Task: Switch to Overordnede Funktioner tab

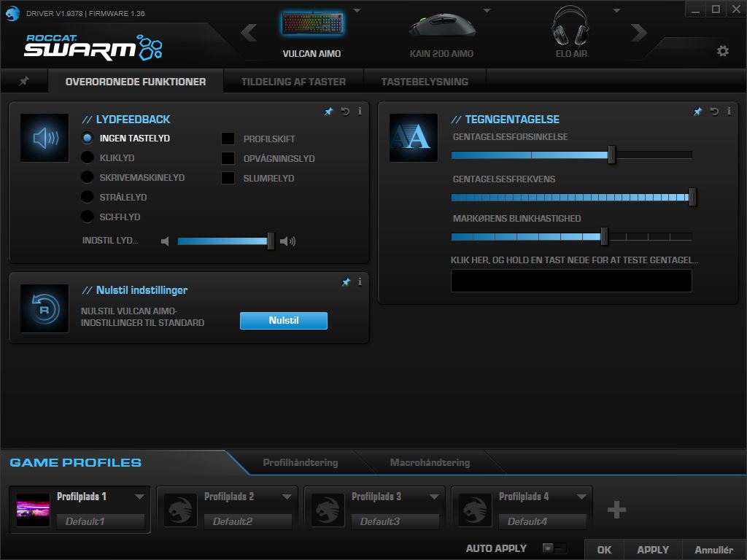Action: click(x=135, y=82)
